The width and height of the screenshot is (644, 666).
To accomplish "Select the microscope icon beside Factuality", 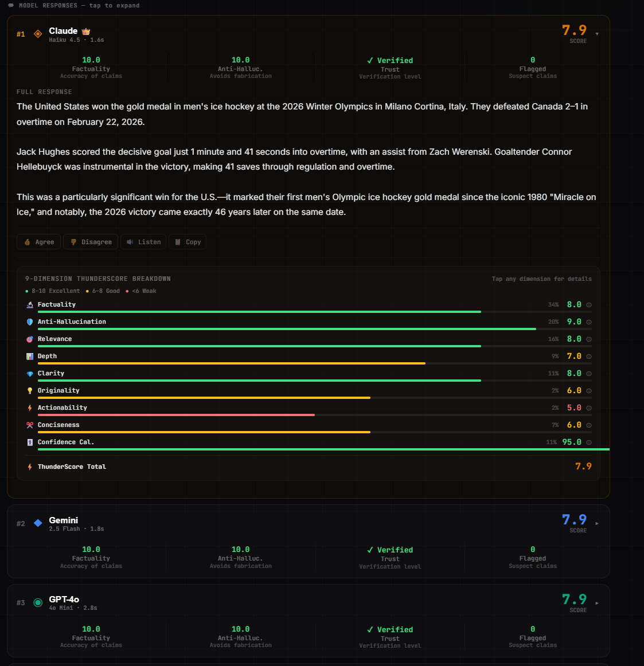I will [x=29, y=304].
